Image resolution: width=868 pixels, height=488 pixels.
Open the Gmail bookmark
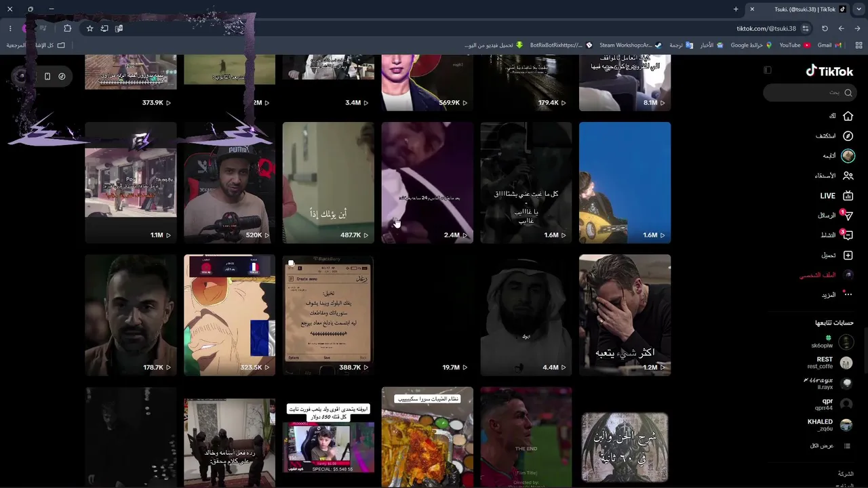click(830, 45)
